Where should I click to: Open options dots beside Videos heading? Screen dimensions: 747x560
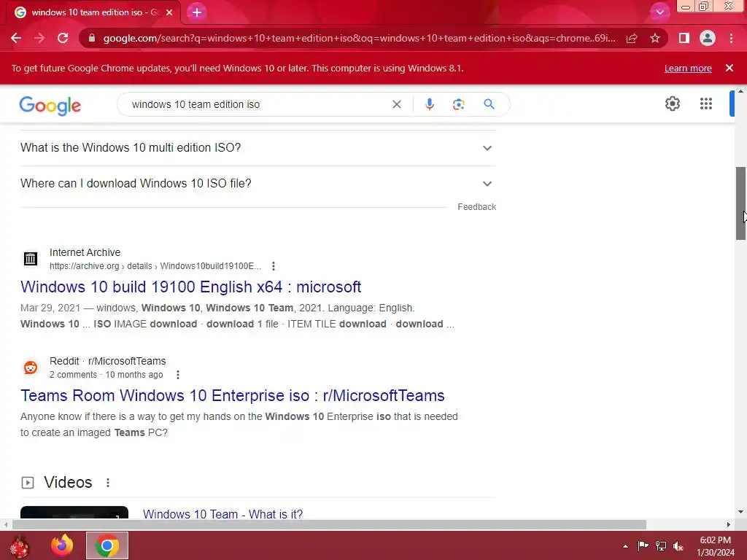[108, 483]
